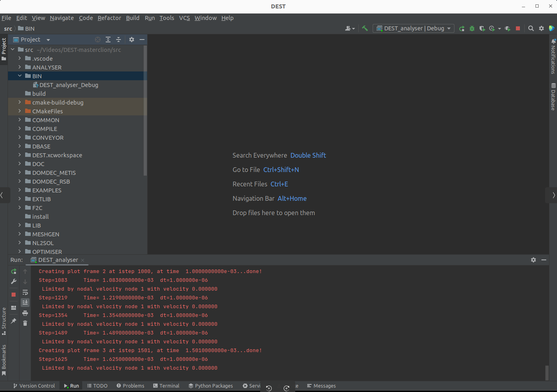
Task: Toggle scroll to end of console
Action: (x=25, y=303)
